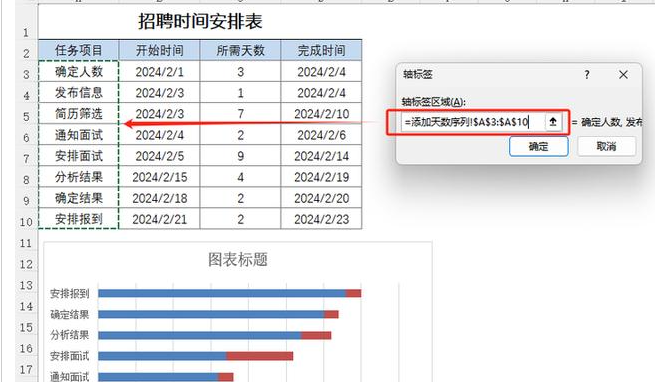This screenshot has height=382, width=670.
Task: Close the 轴标签 dialog
Action: click(623, 75)
